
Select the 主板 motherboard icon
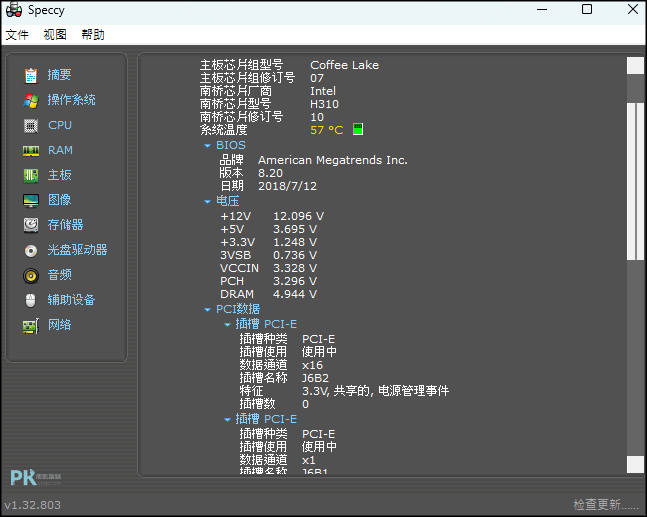click(31, 175)
